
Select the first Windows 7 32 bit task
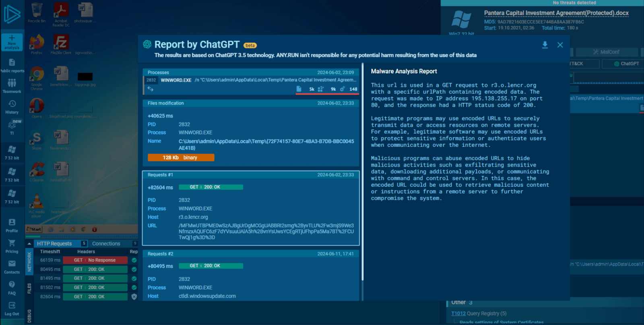click(x=12, y=153)
